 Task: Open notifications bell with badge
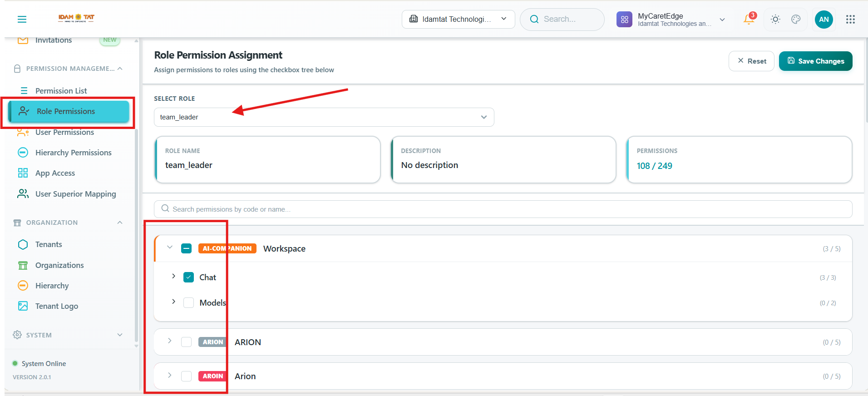tap(749, 19)
